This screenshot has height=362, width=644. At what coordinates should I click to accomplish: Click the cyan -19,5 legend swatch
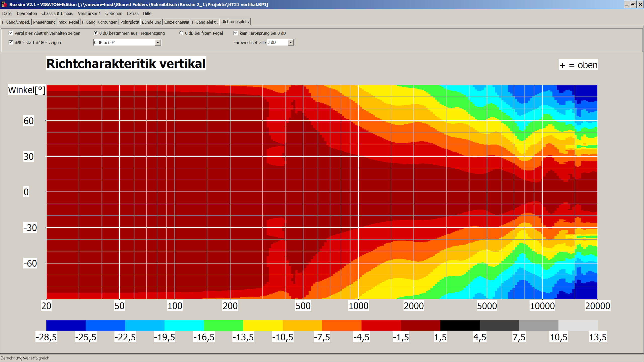click(184, 326)
